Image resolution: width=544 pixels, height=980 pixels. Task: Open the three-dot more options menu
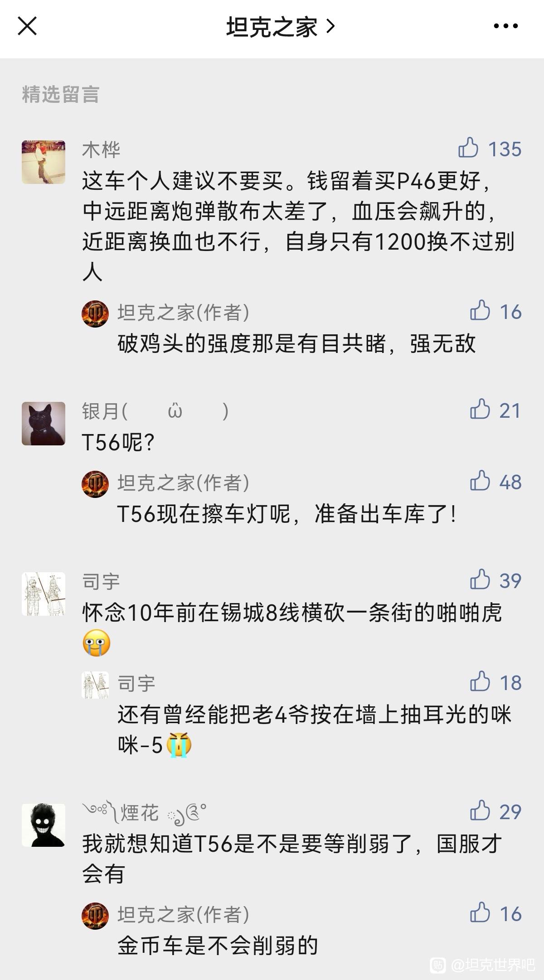click(505, 26)
